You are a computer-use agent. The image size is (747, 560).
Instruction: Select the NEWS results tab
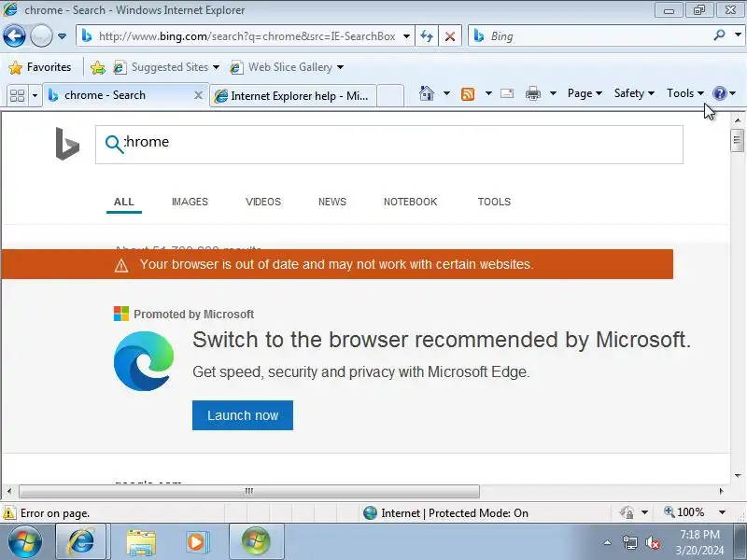pyautogui.click(x=332, y=202)
